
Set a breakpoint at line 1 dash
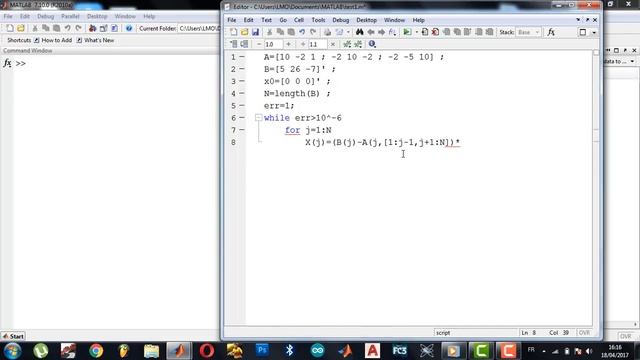coord(242,57)
